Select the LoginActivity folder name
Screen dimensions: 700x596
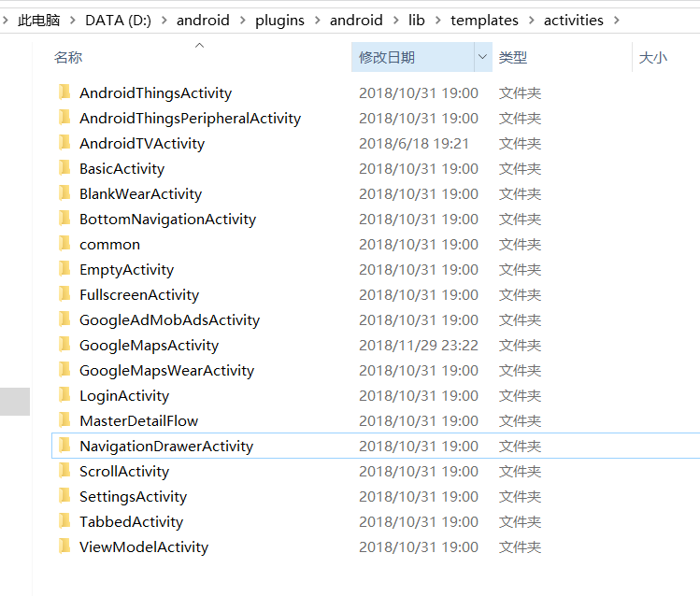click(124, 396)
